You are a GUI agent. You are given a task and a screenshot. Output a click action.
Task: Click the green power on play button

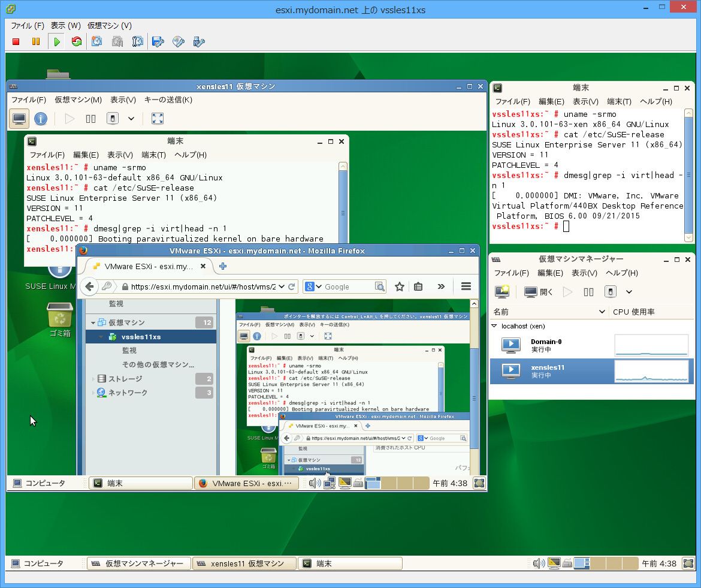click(57, 41)
